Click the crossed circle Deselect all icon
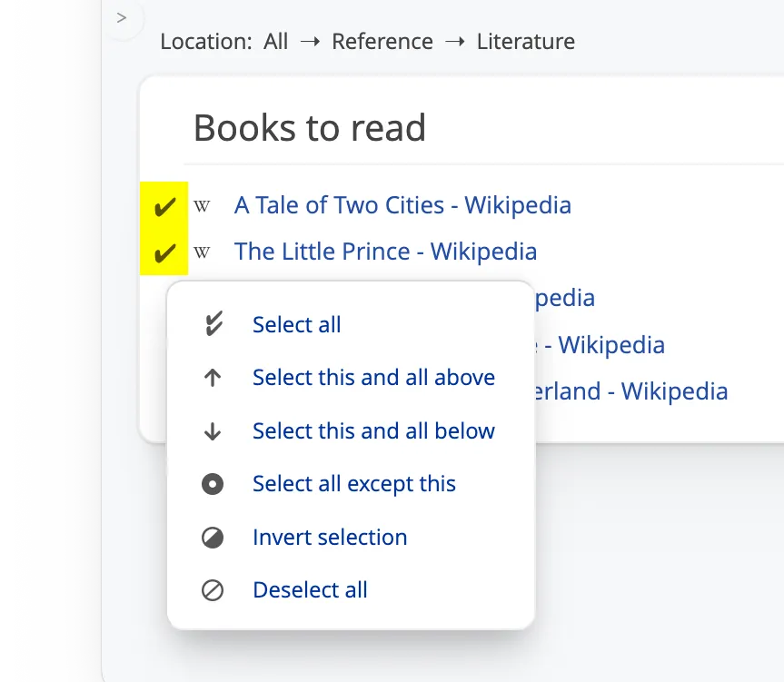Image resolution: width=784 pixels, height=682 pixels. point(213,590)
